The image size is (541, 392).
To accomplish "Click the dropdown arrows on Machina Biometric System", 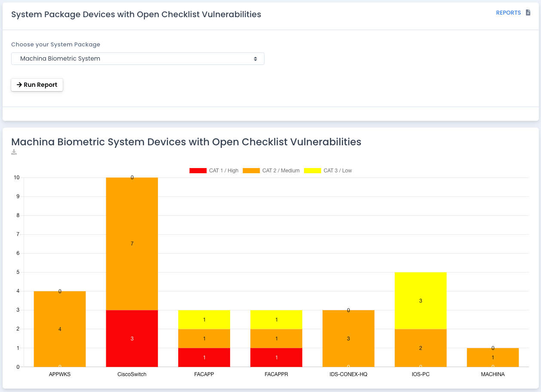I will point(255,59).
